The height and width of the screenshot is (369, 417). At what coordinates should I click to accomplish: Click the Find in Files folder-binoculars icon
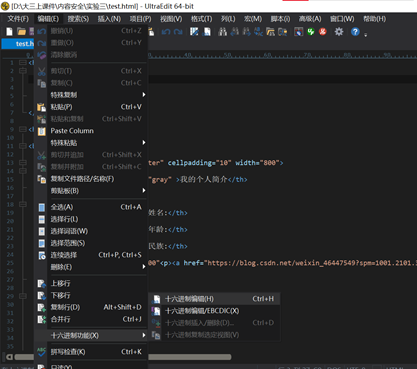(270, 32)
